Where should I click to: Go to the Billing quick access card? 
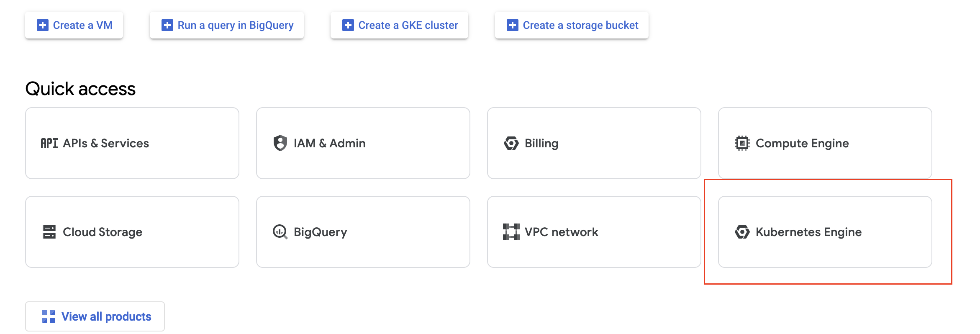point(594,143)
